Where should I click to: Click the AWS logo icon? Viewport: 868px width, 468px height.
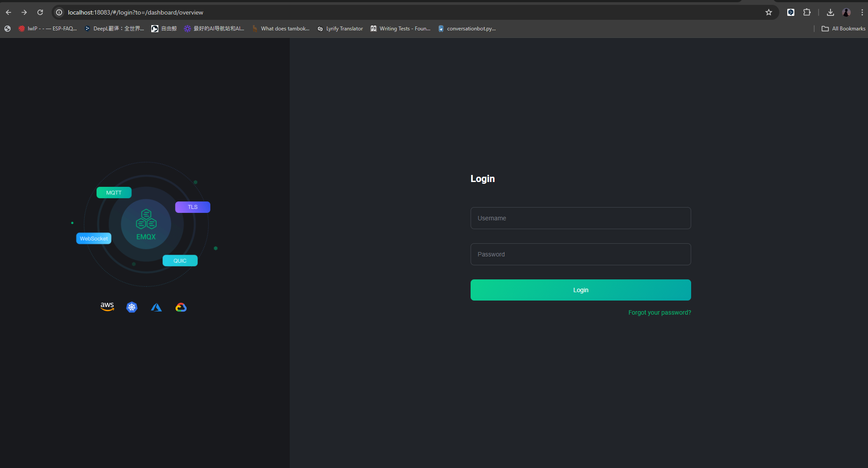107,307
